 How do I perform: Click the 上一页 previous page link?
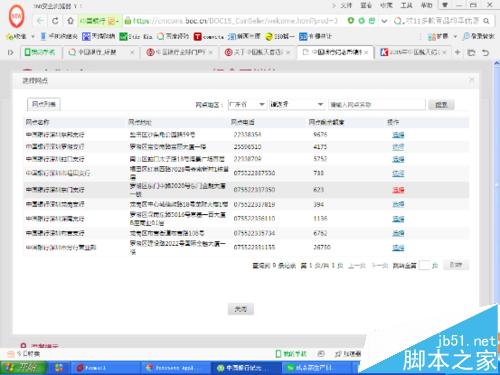[357, 266]
